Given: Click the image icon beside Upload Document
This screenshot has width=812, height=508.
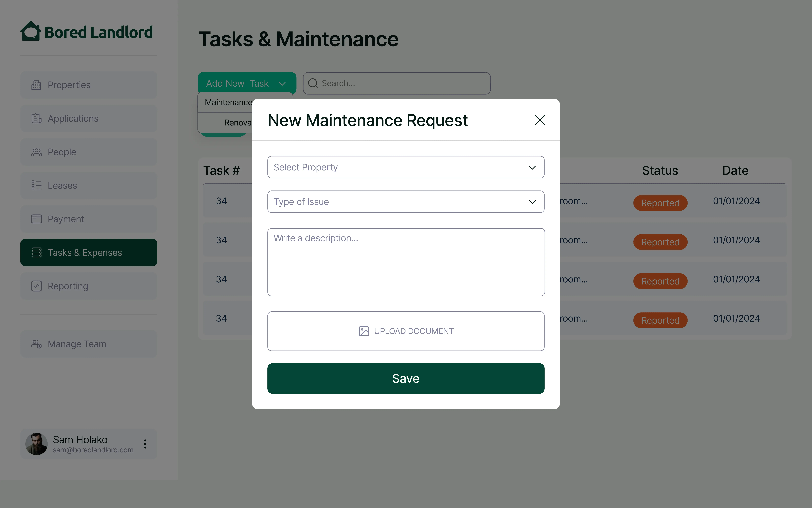Looking at the screenshot, I should tap(364, 331).
